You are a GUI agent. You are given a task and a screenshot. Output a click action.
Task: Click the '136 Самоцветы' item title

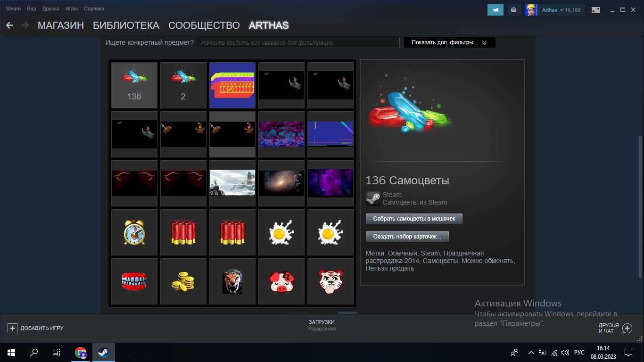click(x=407, y=181)
